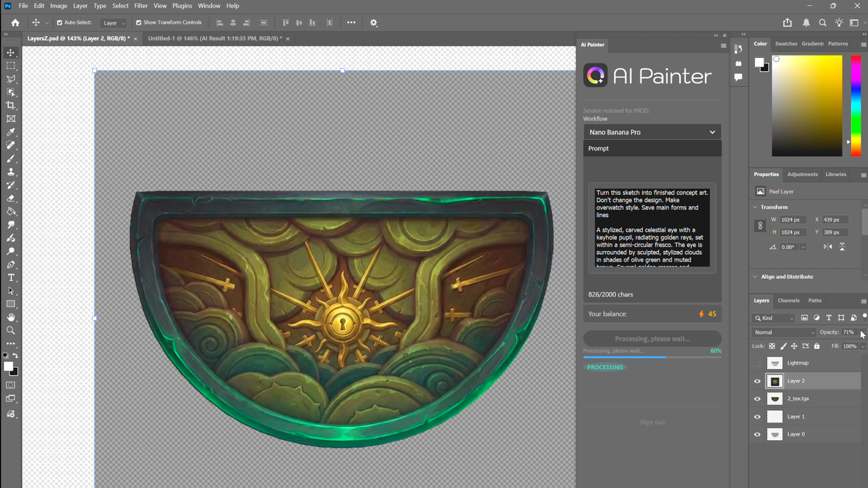Click the AI Painter prompt text area

pyautogui.click(x=652, y=228)
